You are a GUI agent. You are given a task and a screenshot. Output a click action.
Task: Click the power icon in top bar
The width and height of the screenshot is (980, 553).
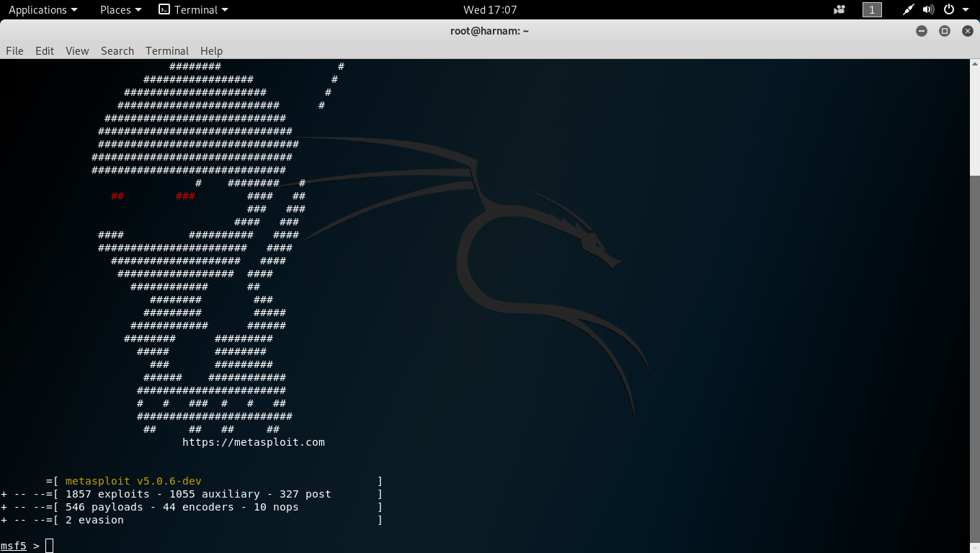[949, 10]
